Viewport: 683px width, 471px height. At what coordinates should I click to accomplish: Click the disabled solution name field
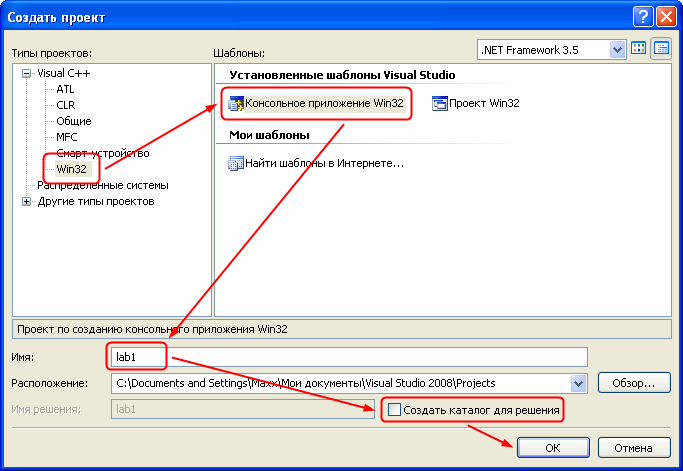243,410
